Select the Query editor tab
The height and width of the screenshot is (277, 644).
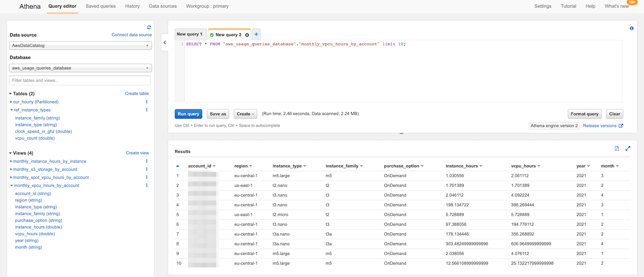(62, 6)
